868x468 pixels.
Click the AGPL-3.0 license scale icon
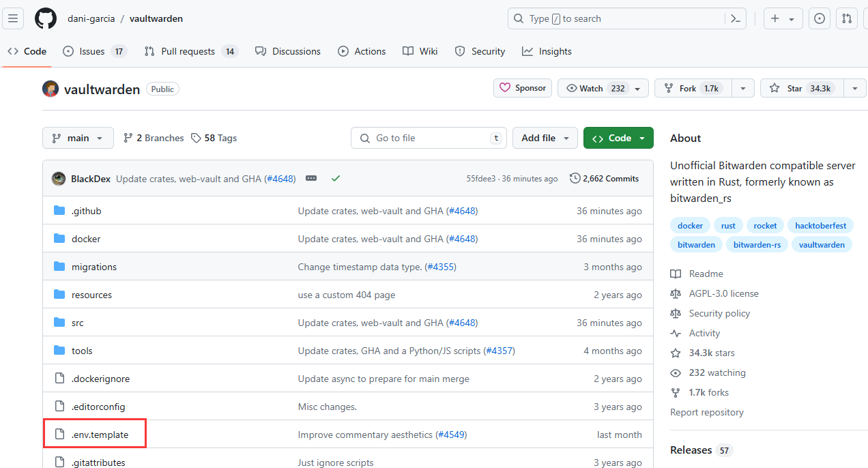pos(676,293)
